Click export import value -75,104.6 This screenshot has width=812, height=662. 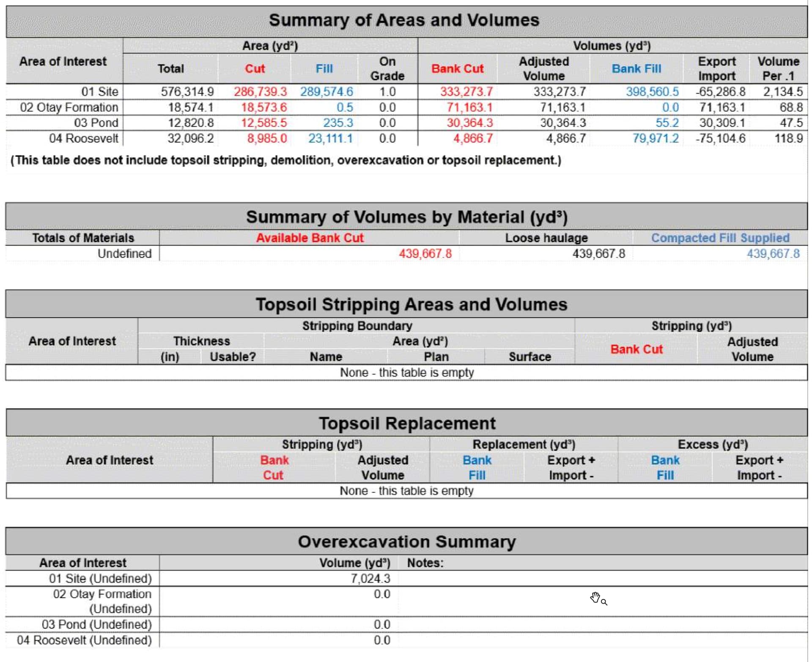point(721,138)
